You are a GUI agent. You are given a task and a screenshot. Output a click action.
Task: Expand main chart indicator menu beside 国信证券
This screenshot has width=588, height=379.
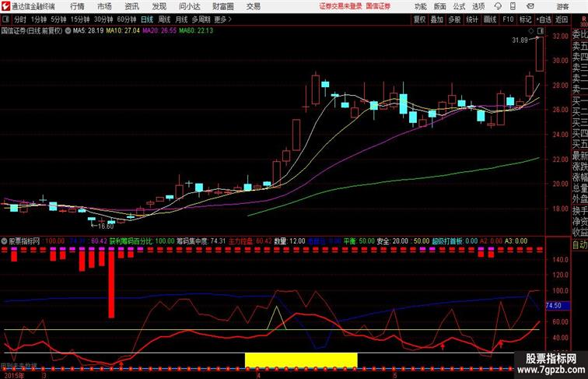point(68,31)
